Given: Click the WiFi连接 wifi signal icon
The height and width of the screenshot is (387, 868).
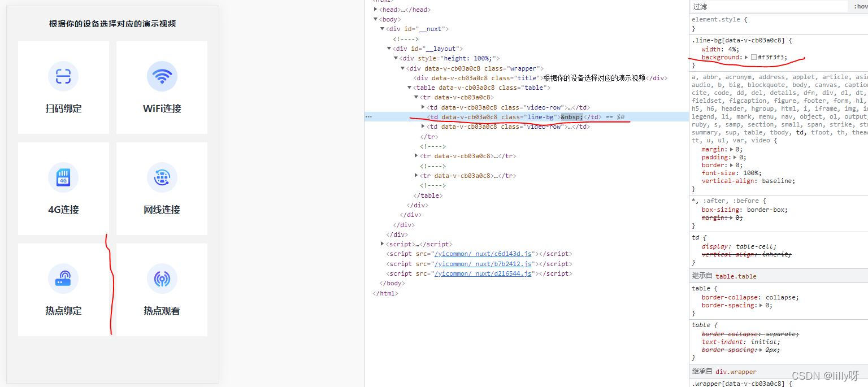Looking at the screenshot, I should point(162,76).
